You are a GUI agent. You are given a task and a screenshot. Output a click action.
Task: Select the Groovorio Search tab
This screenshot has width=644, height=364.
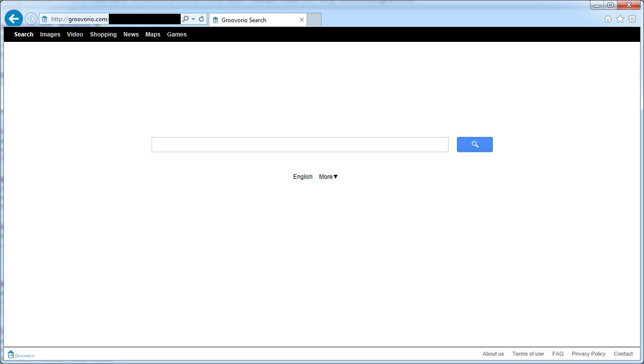pyautogui.click(x=258, y=20)
